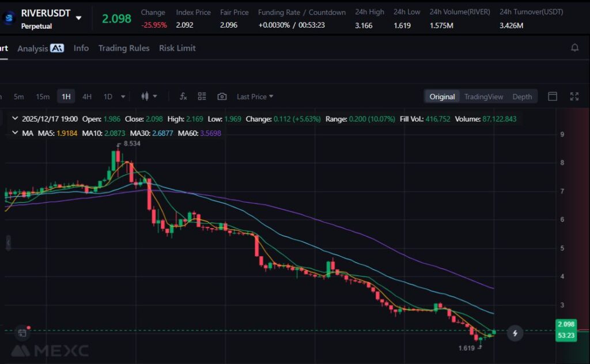Switch chart mode to Original

(x=442, y=97)
